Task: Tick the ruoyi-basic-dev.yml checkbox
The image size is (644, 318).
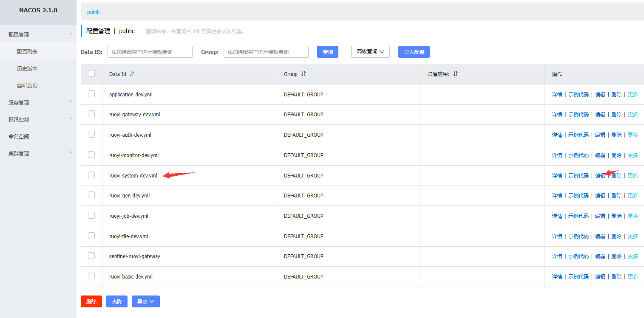Action: [91, 276]
